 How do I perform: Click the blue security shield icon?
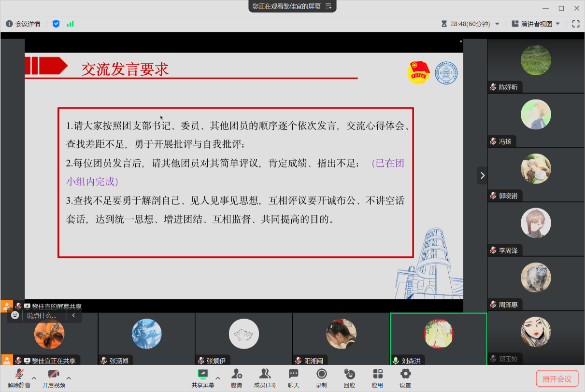point(57,23)
